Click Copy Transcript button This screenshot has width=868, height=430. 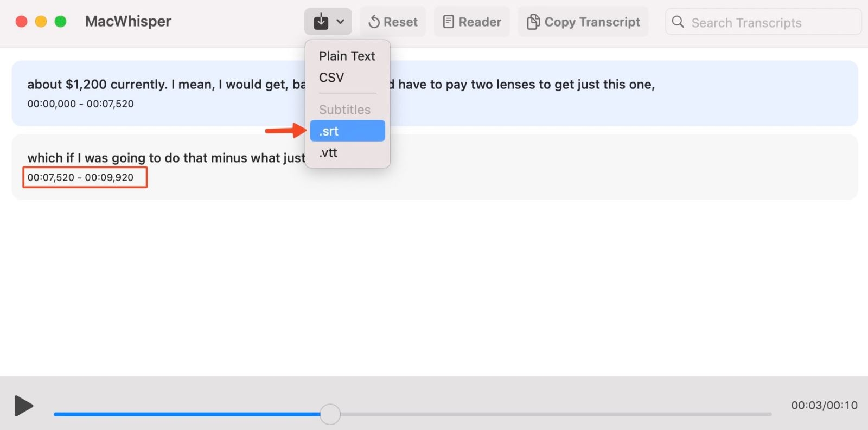coord(583,22)
